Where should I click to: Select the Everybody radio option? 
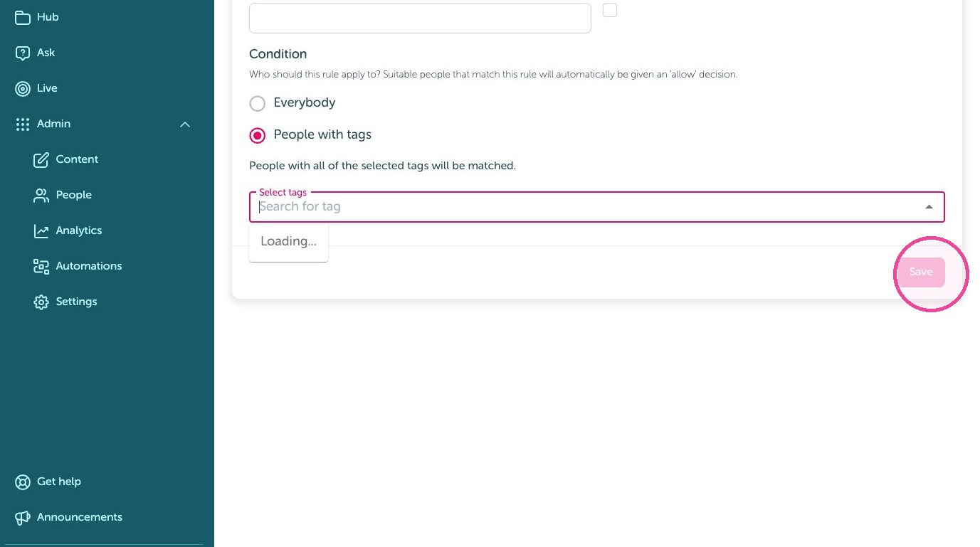point(257,103)
